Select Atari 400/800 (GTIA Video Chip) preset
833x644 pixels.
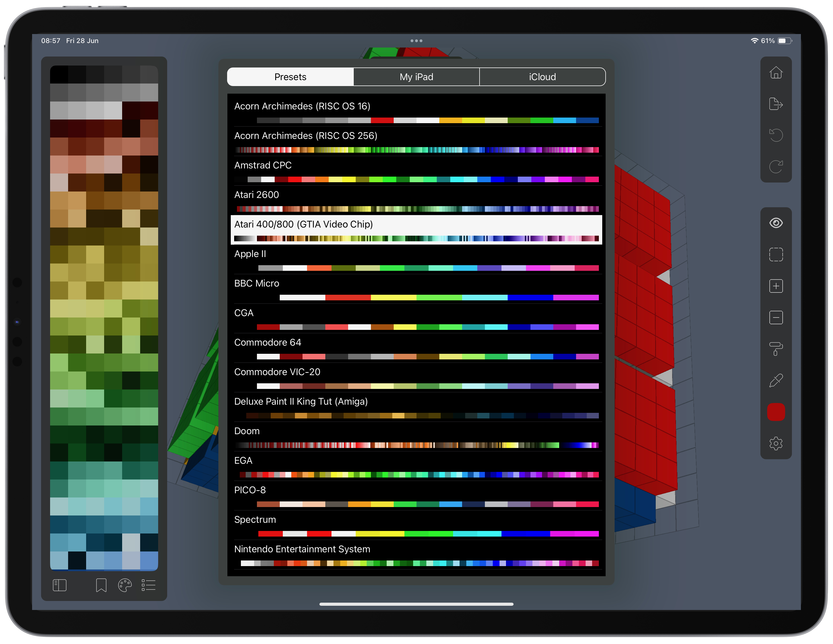point(416,230)
